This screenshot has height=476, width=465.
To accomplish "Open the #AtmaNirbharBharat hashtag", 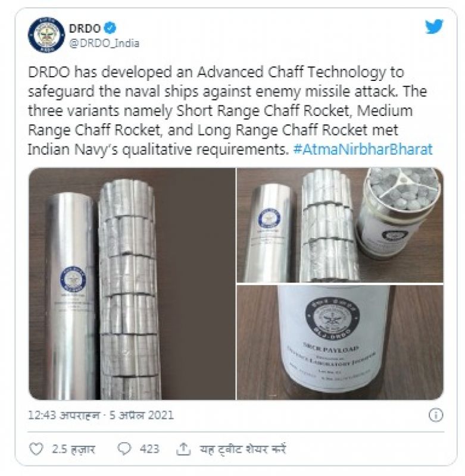I will click(x=363, y=149).
